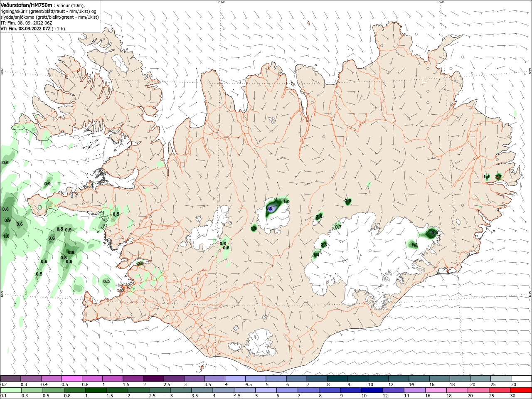Select the '1.2' precipitation value label
This screenshot has height=399, width=532.
(x=414, y=245)
